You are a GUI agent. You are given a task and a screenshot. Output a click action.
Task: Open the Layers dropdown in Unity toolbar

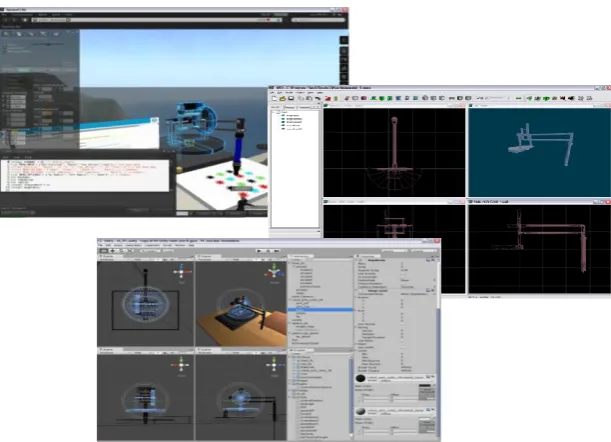(x=395, y=251)
